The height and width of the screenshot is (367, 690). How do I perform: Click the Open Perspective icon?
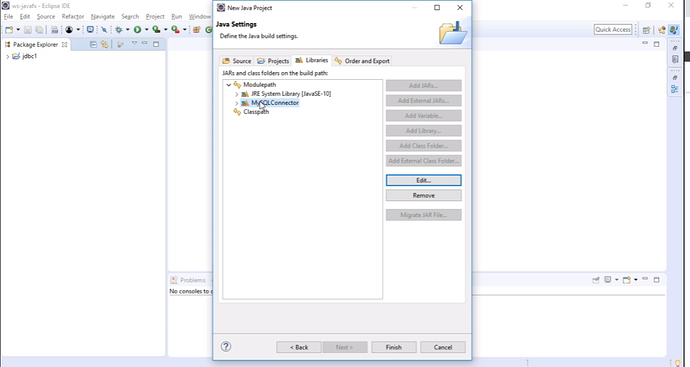[x=646, y=30]
